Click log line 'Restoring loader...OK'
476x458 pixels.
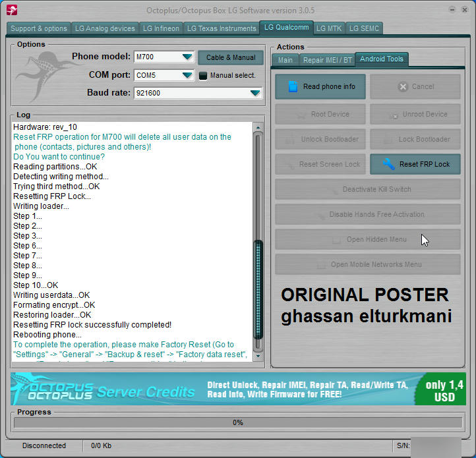click(52, 315)
